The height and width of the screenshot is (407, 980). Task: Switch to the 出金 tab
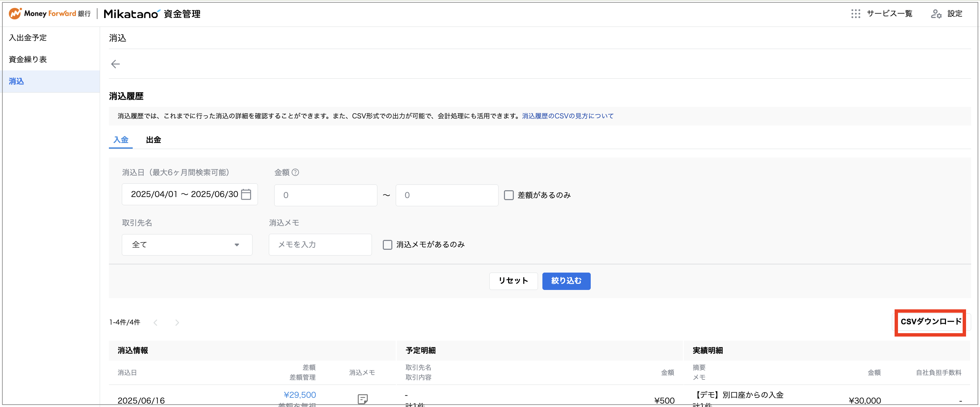click(153, 140)
